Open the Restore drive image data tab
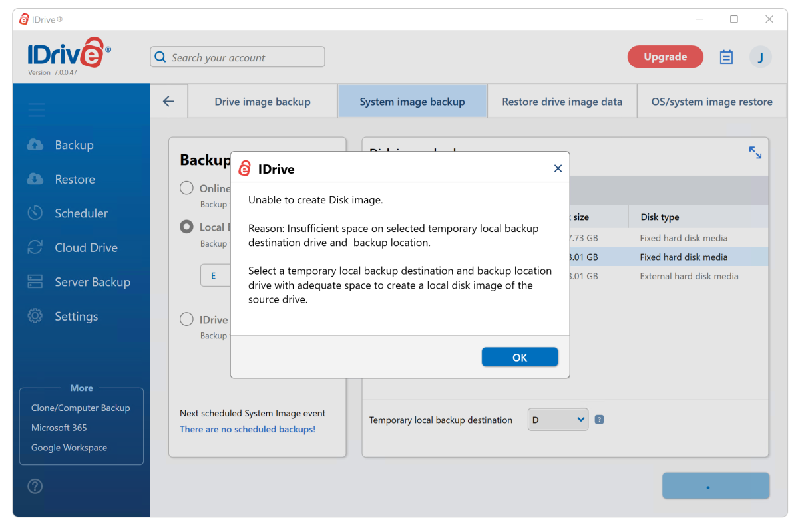Image resolution: width=798 pixels, height=532 pixels. pyautogui.click(x=562, y=102)
